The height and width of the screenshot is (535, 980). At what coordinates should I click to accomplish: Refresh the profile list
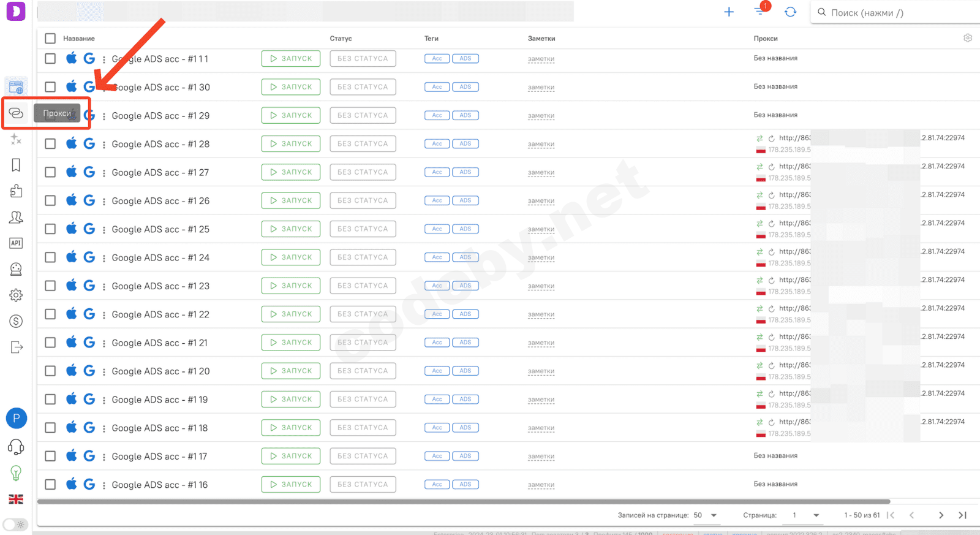pos(791,12)
